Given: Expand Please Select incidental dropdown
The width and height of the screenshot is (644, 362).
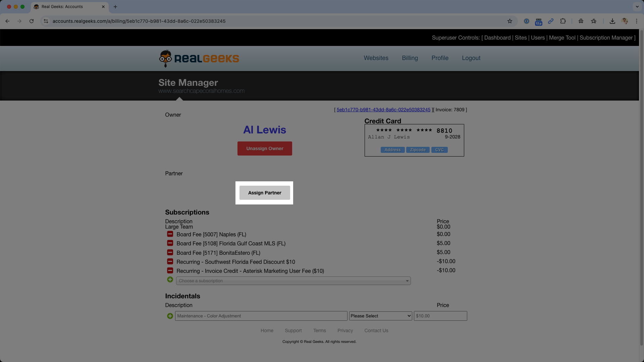Looking at the screenshot, I should pyautogui.click(x=380, y=316).
